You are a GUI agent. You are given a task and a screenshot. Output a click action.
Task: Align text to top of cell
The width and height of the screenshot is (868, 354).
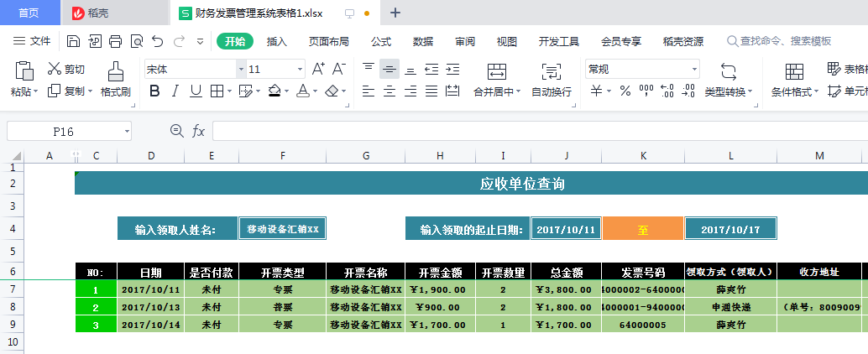(x=369, y=69)
